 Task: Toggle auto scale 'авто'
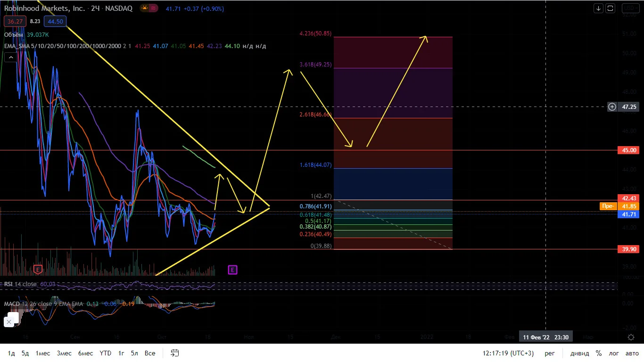tap(632, 353)
